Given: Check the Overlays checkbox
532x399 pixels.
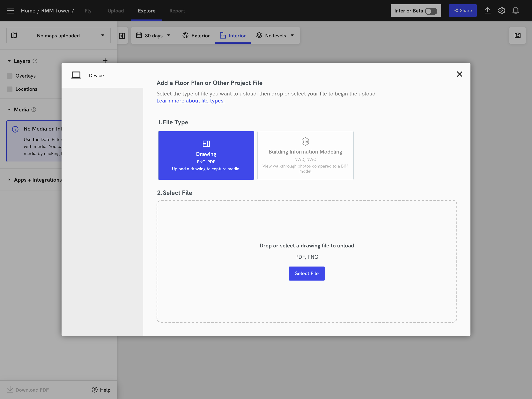Looking at the screenshot, I should point(10,76).
